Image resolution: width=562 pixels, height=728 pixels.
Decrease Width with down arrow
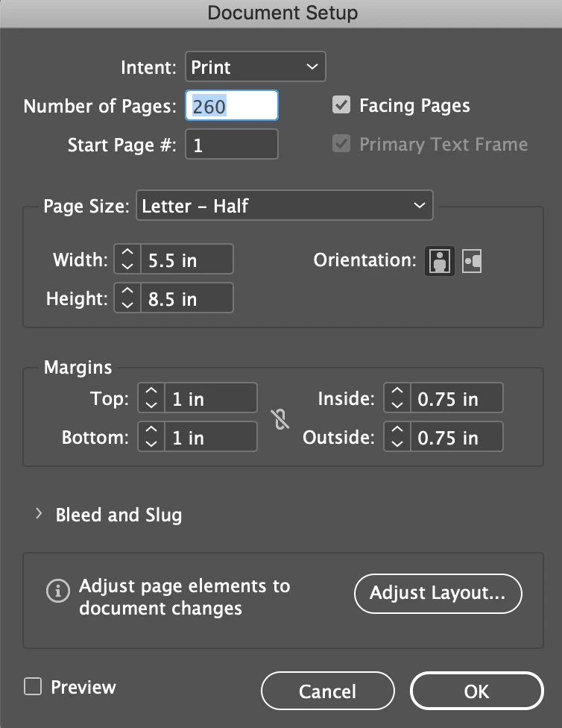coord(127,266)
